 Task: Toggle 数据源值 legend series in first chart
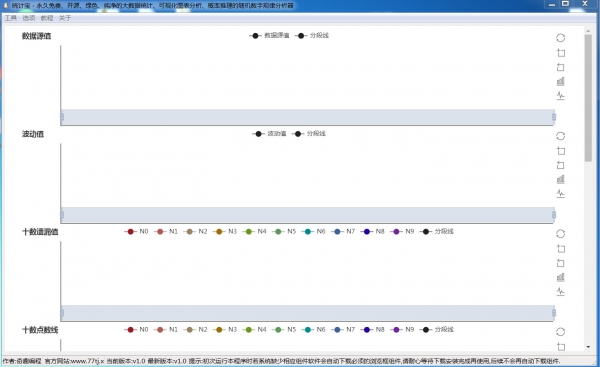coord(269,36)
